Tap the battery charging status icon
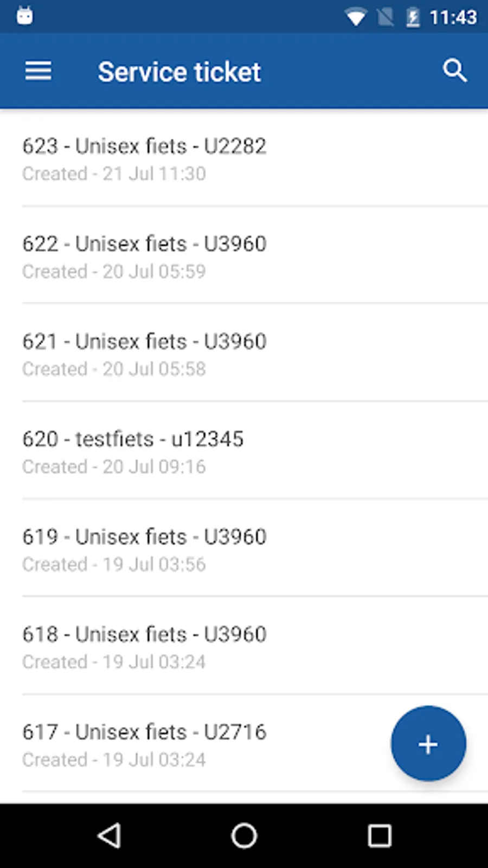 413,17
